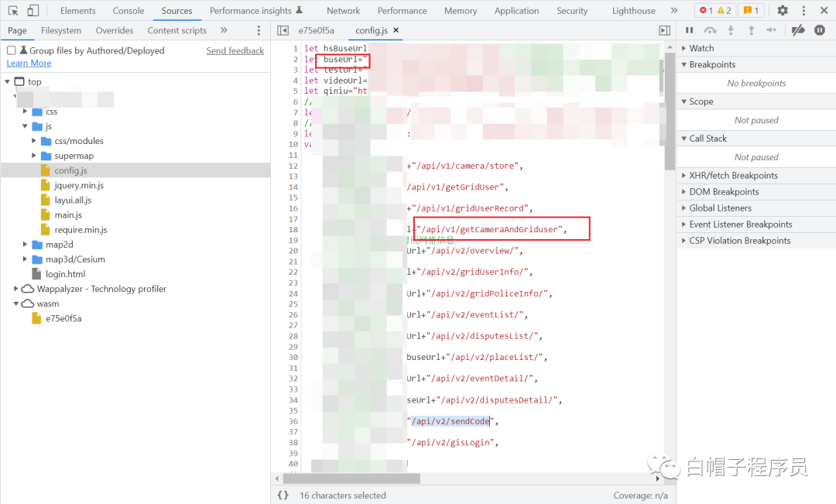Close the config.js editor tab
This screenshot has width=836, height=504.
tap(396, 30)
